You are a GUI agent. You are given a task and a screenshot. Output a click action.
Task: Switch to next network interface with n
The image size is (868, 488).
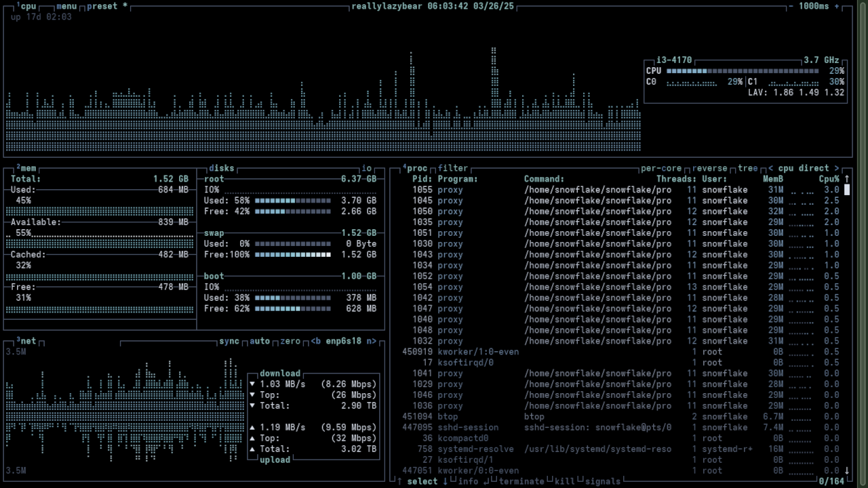pos(372,341)
